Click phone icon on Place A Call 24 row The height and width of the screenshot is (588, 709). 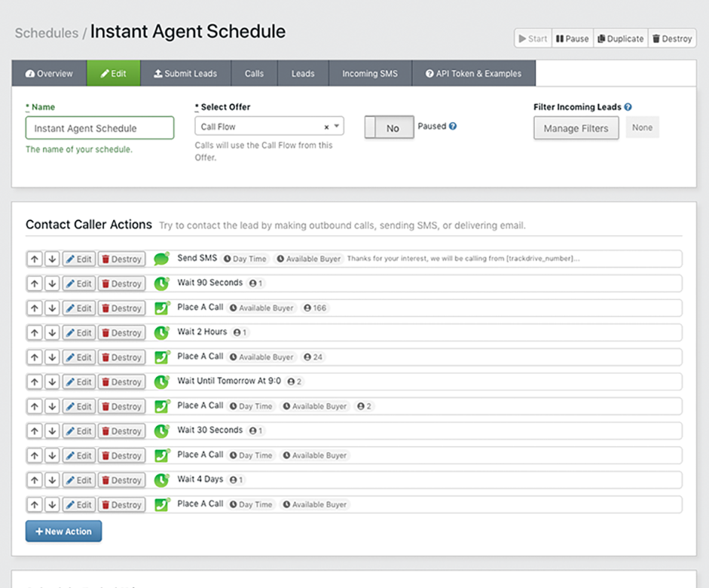(x=162, y=357)
